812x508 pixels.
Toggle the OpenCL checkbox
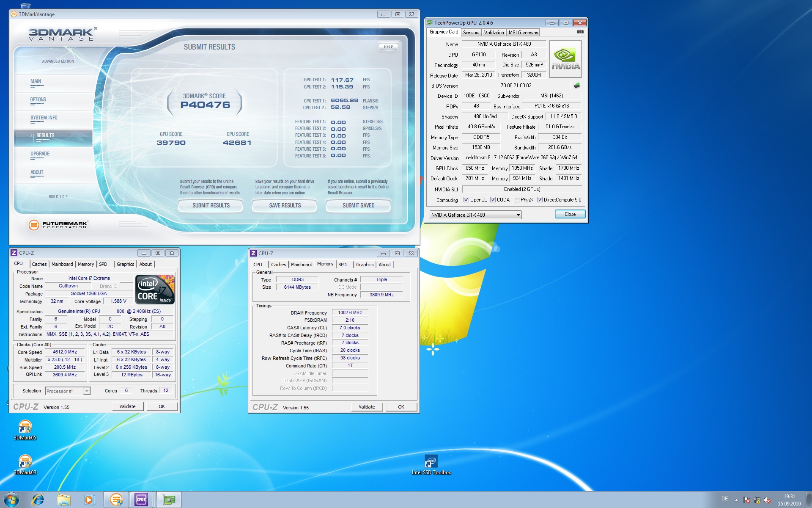pos(466,200)
